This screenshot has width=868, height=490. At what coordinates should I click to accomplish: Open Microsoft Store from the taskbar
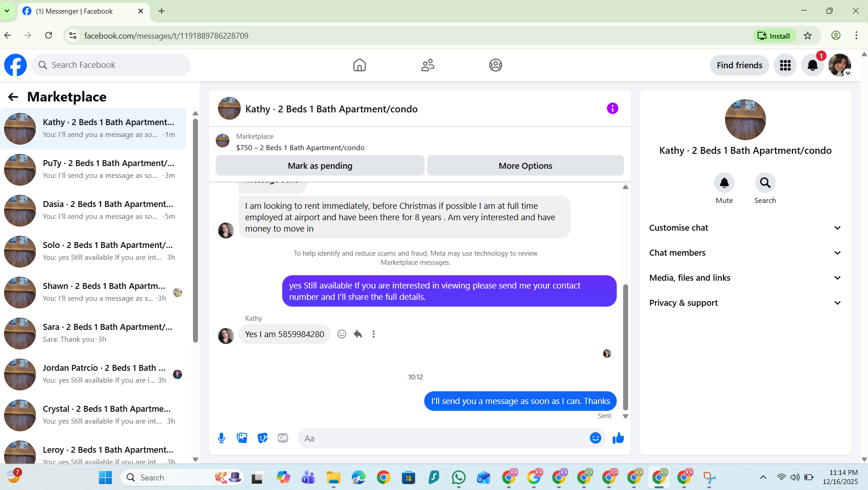[x=409, y=477]
